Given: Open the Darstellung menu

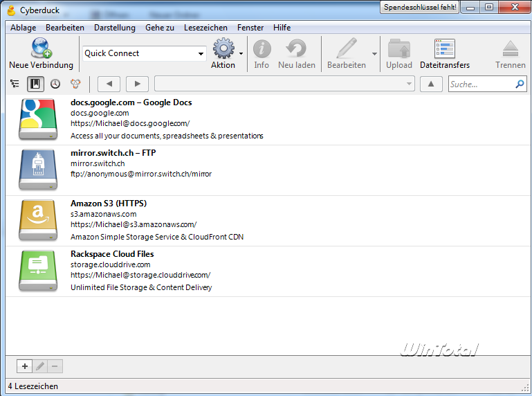Looking at the screenshot, I should (x=115, y=28).
